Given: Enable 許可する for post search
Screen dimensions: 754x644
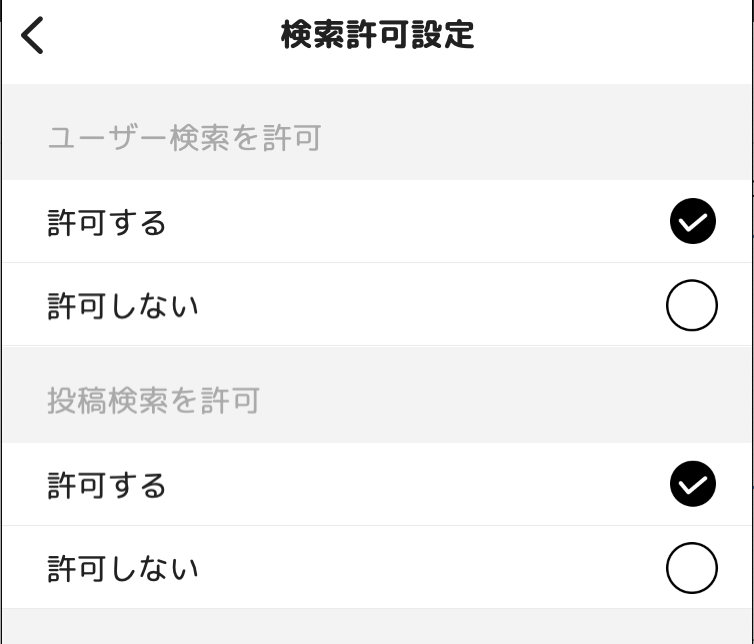Looking at the screenshot, I should [x=377, y=484].
